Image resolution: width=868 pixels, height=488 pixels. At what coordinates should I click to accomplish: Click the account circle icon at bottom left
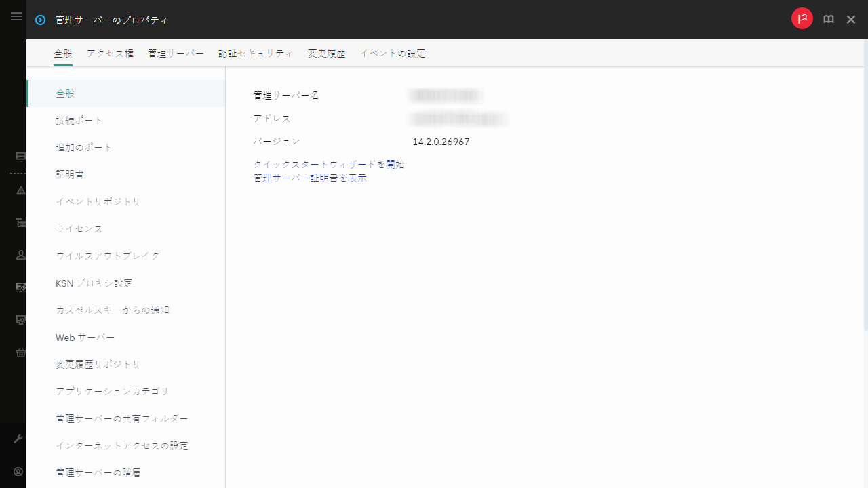click(18, 471)
